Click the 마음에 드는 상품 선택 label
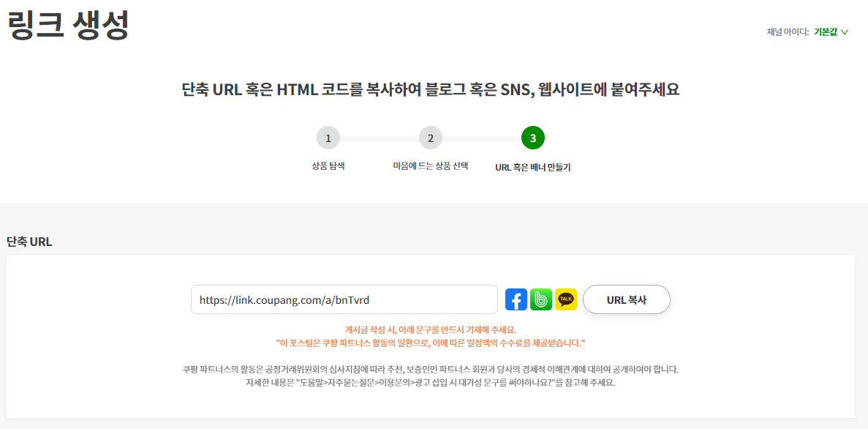 431,166
